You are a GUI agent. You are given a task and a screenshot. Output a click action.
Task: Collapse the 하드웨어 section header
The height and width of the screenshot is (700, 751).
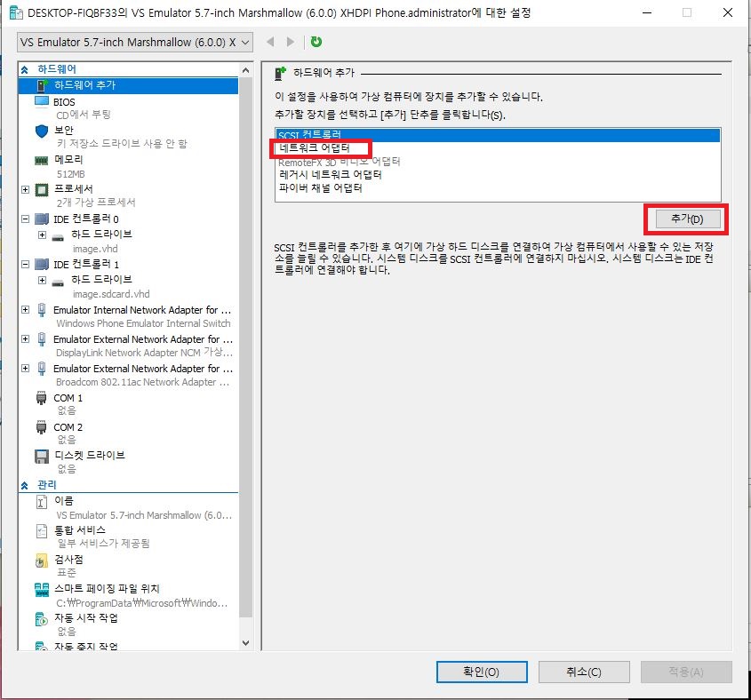pos(25,70)
